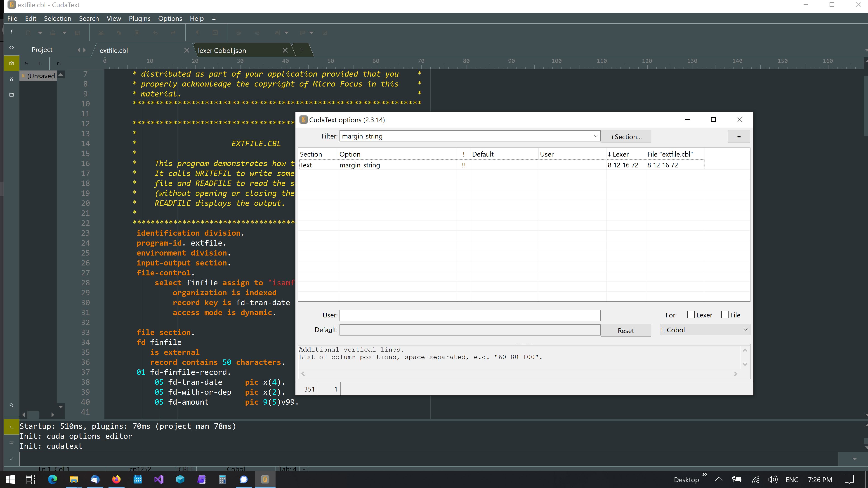Click the open project icon in Project panel
The width and height of the screenshot is (868, 488).
click(x=26, y=64)
